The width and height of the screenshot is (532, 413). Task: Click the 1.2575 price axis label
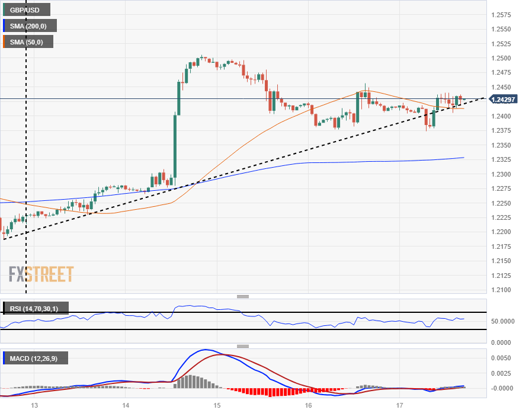(501, 15)
